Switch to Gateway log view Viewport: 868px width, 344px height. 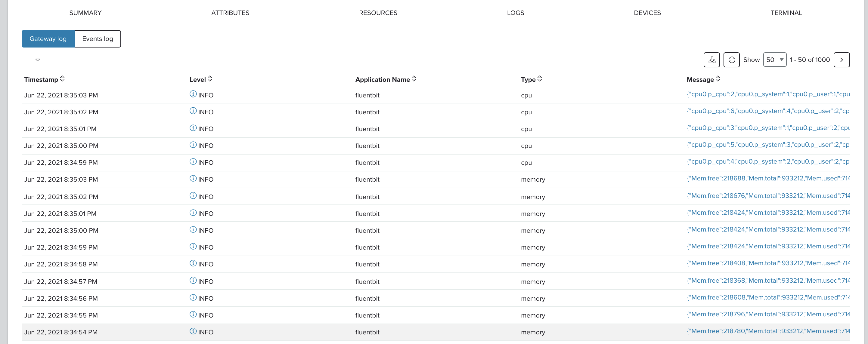tap(48, 39)
